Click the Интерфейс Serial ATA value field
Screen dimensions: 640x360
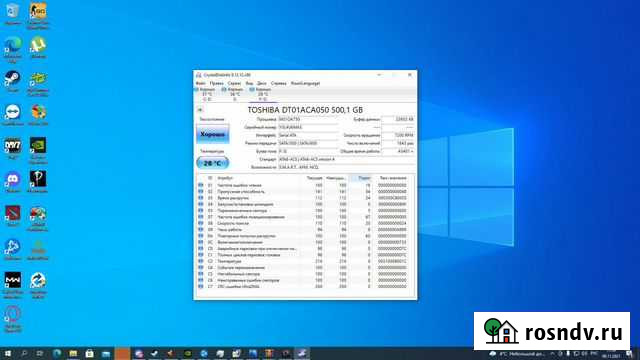coord(308,135)
